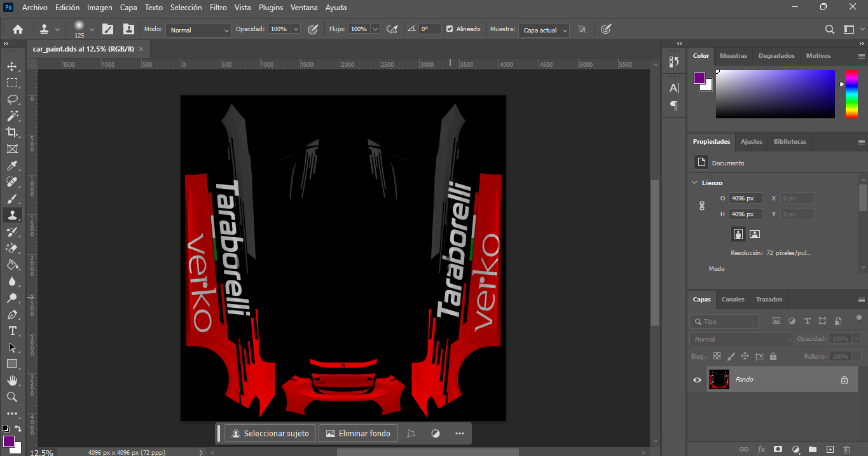Delete layer with the trash icon

846,449
